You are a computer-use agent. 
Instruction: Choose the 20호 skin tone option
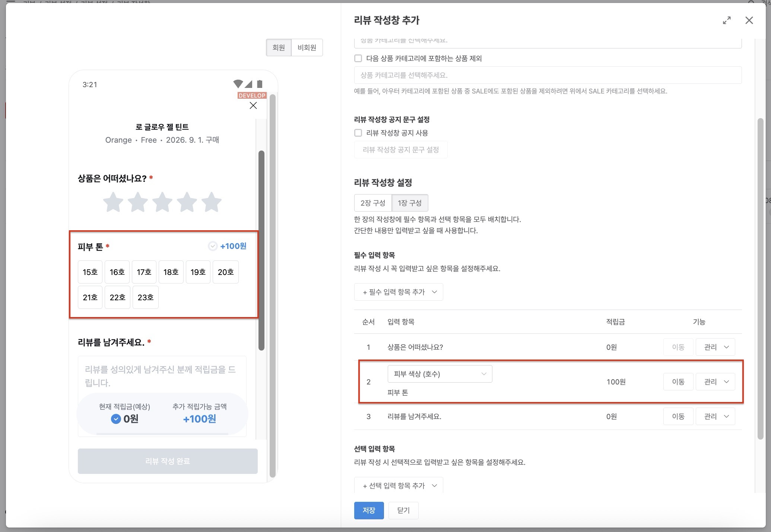[x=226, y=272]
